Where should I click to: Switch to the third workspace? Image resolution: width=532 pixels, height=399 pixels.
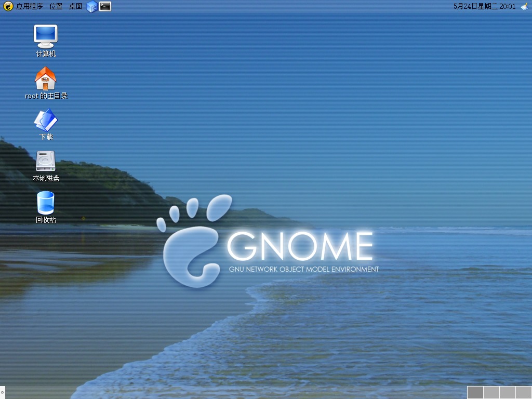coord(507,393)
